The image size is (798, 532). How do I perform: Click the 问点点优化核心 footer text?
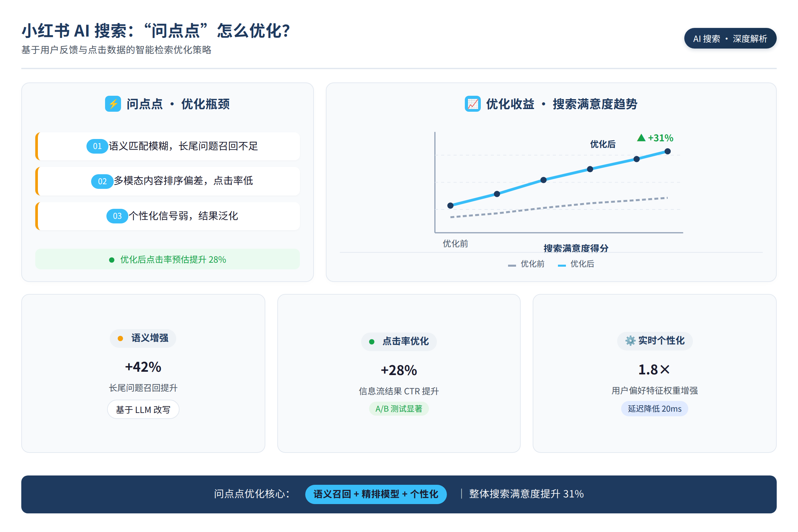click(x=252, y=494)
